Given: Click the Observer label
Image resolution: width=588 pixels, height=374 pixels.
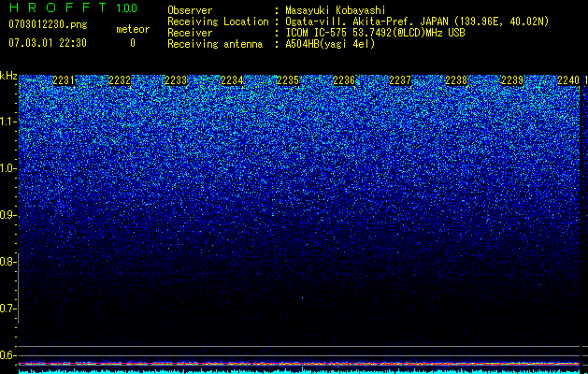Looking at the screenshot, I should [x=190, y=10].
